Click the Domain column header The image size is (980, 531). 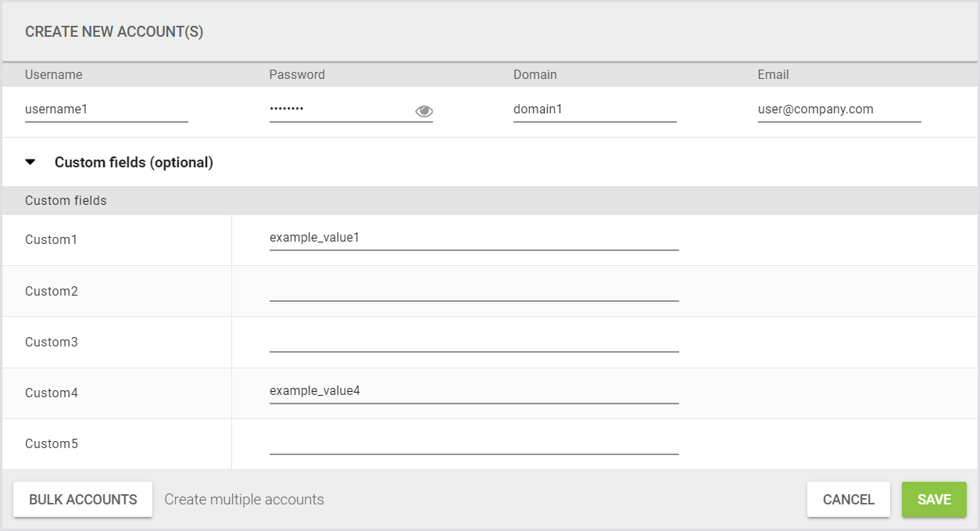click(x=535, y=75)
